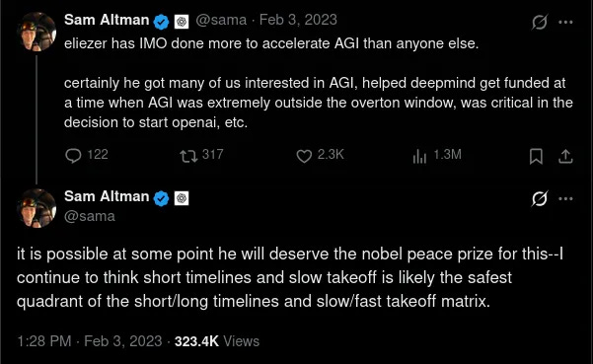Open view analytics bars icon for 1.3M
The image size is (593, 364).
[x=419, y=156]
